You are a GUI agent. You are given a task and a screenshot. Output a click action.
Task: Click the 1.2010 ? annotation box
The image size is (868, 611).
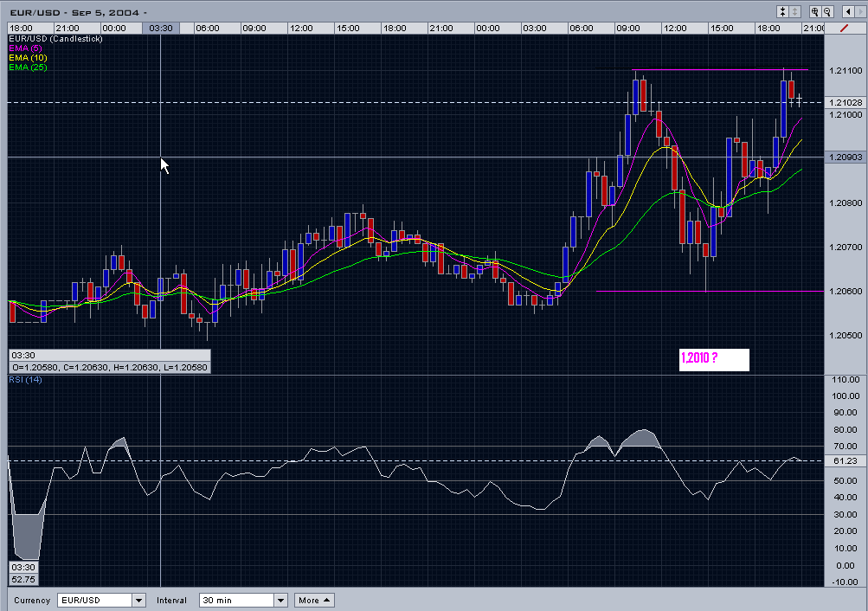[x=713, y=358]
